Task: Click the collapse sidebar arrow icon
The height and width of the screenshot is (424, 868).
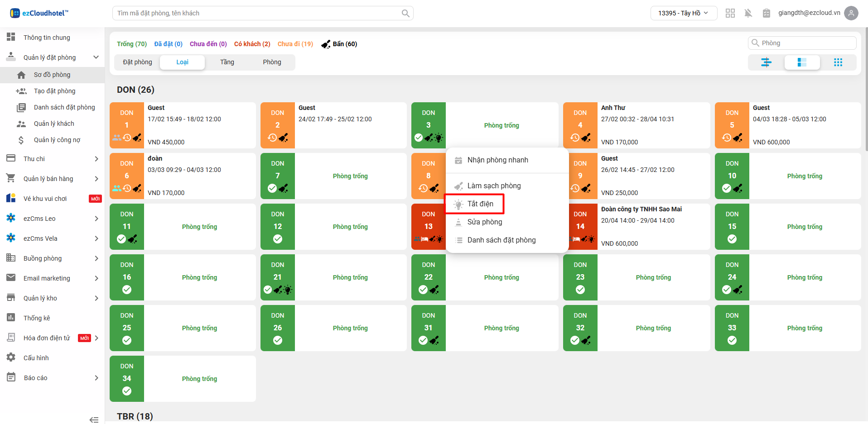Action: pyautogui.click(x=94, y=419)
